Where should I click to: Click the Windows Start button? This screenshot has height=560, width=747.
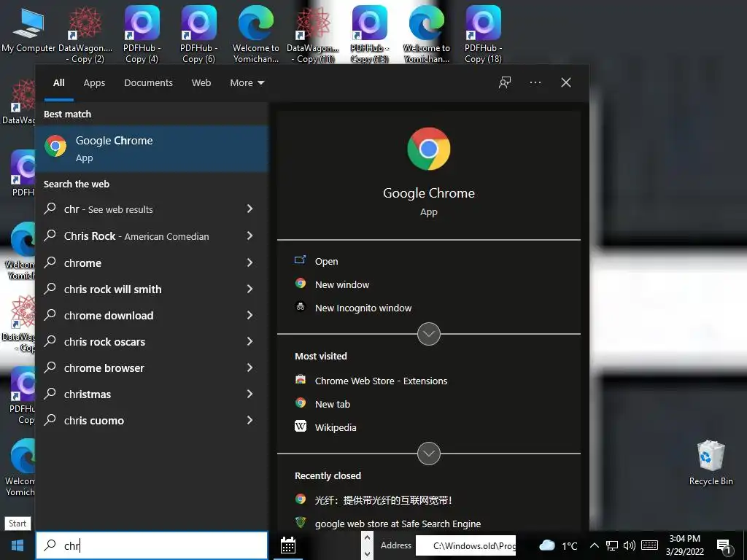tap(18, 545)
